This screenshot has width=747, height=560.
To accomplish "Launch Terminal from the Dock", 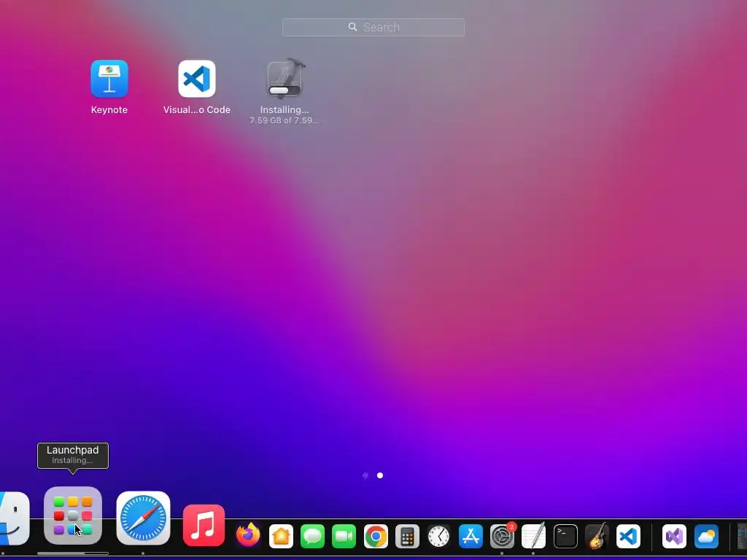I will click(565, 536).
